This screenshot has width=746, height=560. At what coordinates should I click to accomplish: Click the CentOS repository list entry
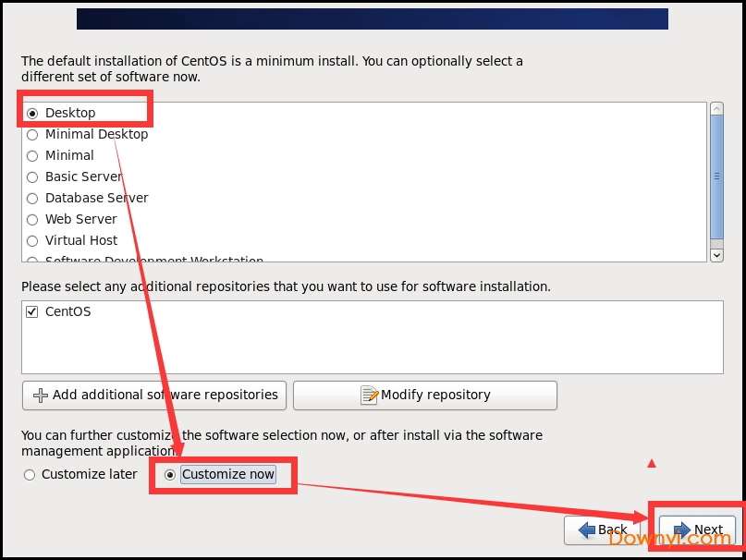pos(68,311)
